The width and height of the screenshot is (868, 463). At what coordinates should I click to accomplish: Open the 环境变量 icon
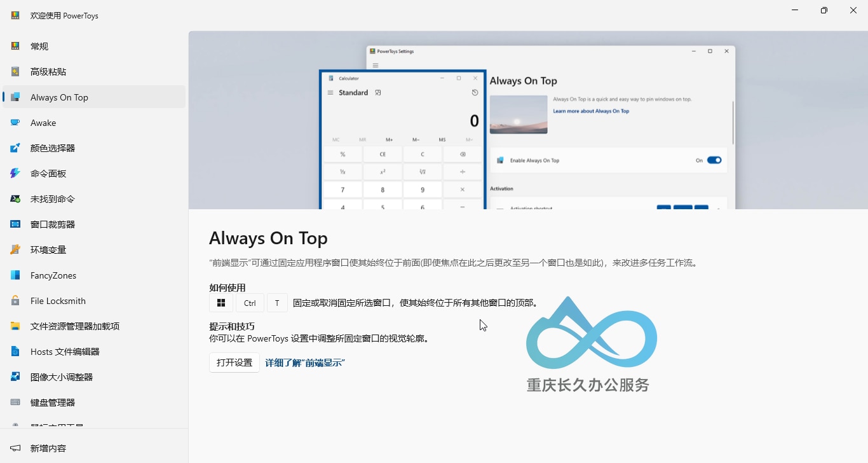pyautogui.click(x=15, y=249)
